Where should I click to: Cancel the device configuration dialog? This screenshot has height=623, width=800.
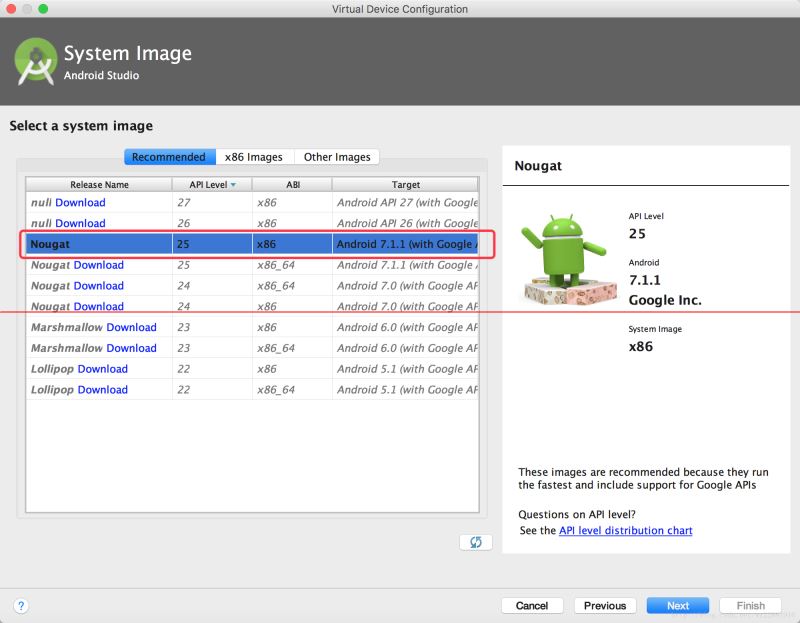(532, 605)
